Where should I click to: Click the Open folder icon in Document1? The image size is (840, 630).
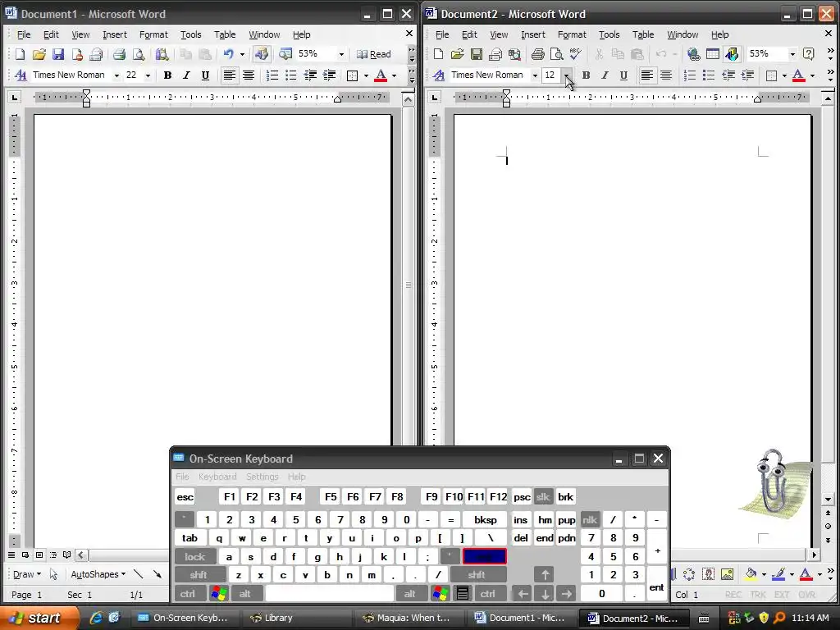(x=39, y=54)
